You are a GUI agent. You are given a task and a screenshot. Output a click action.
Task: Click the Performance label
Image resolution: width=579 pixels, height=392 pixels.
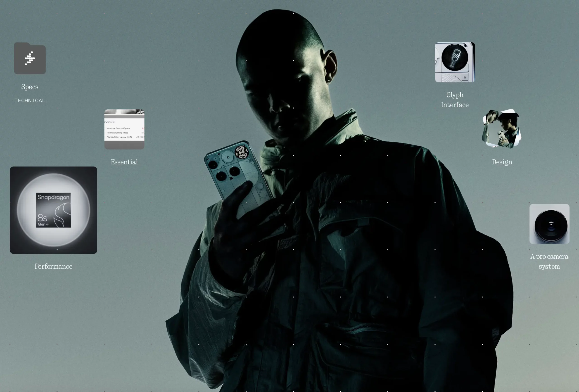53,266
